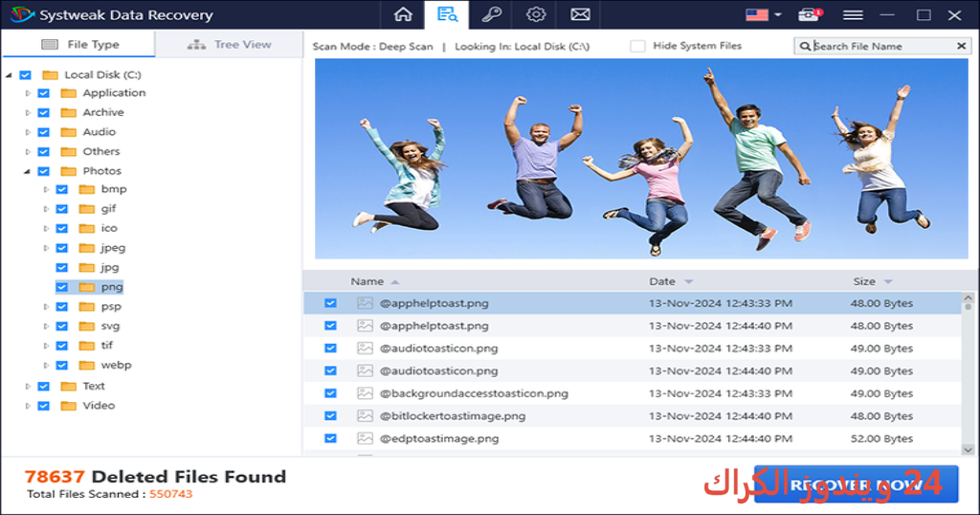
Task: Open Size column filter arrow
Action: (x=888, y=281)
